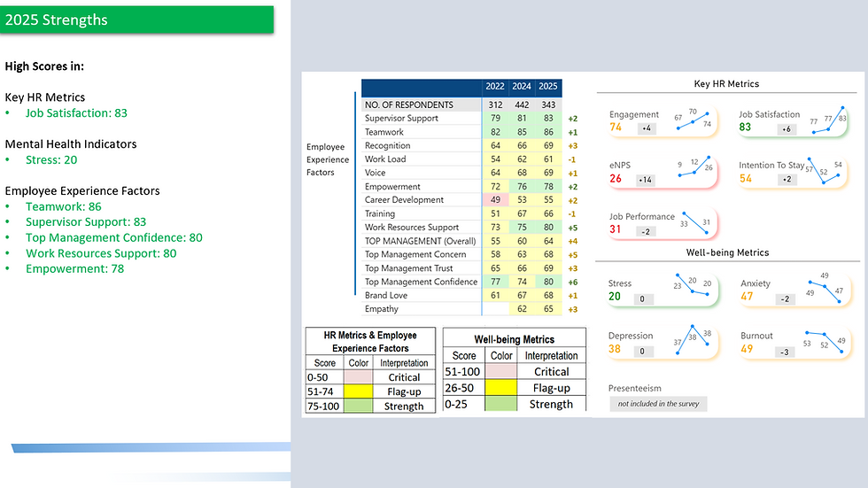The height and width of the screenshot is (488, 868).
Task: Click the 'Empowerment: 78' bullet
Action: 74,269
